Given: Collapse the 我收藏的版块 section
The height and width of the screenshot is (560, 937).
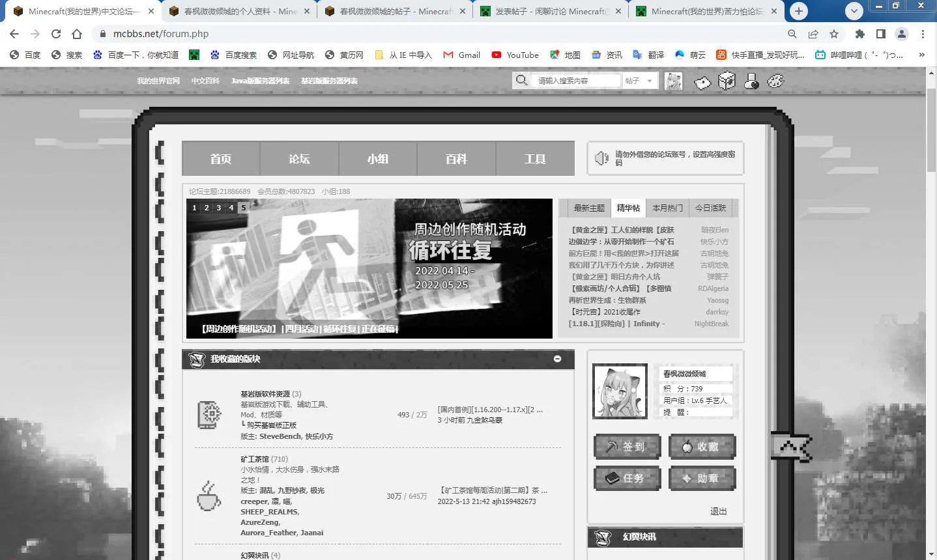Looking at the screenshot, I should point(557,359).
